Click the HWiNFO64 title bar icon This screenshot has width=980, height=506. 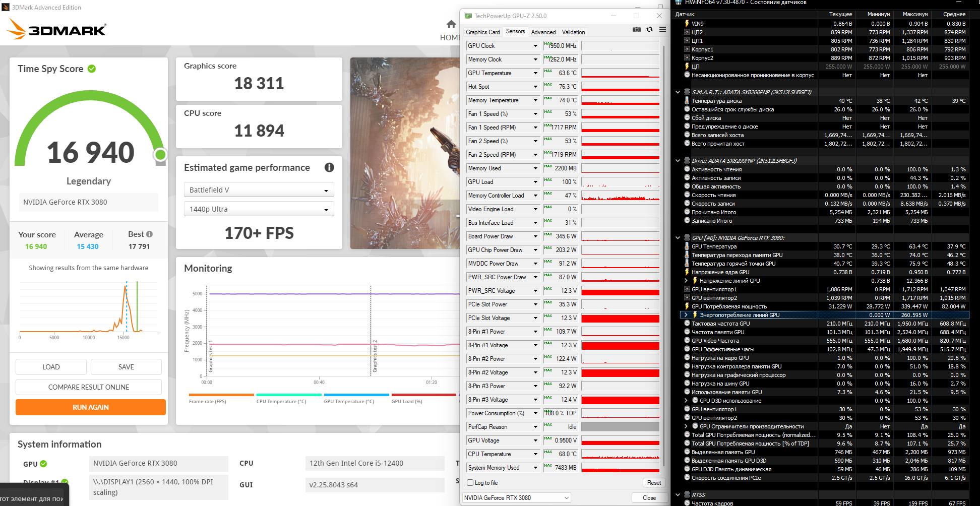point(679,3)
